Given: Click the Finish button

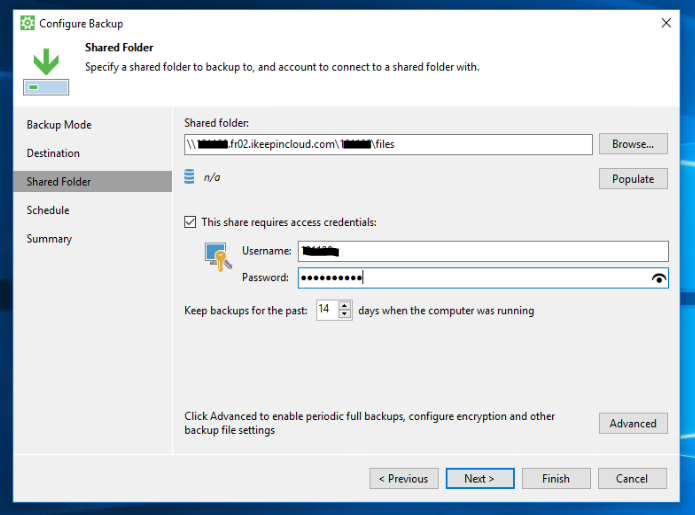Looking at the screenshot, I should [556, 479].
